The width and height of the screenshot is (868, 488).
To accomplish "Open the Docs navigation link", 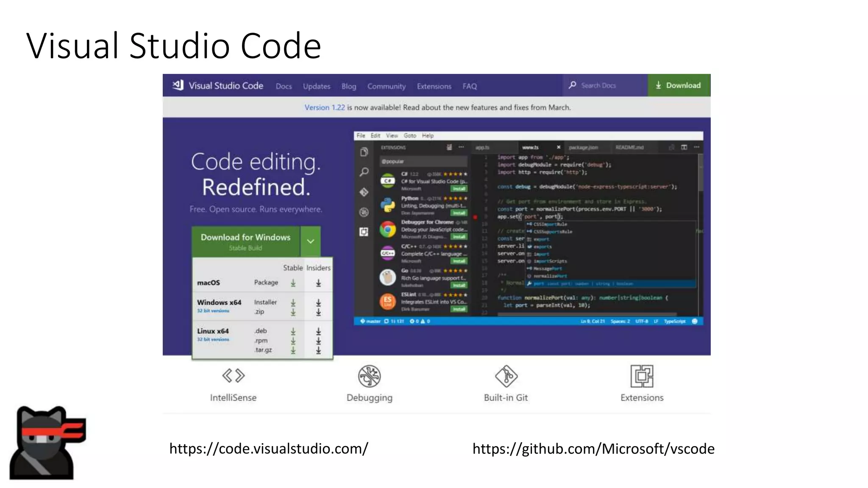I will 284,86.
